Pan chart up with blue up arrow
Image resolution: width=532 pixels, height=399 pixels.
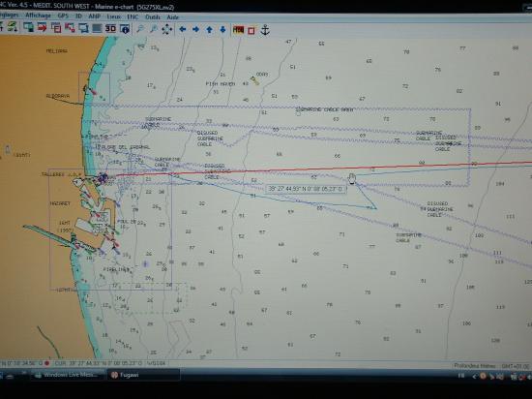(209, 30)
